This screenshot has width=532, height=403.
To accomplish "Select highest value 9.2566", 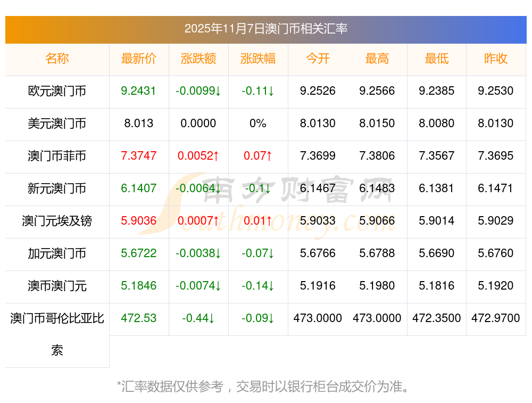I will click(x=377, y=91).
